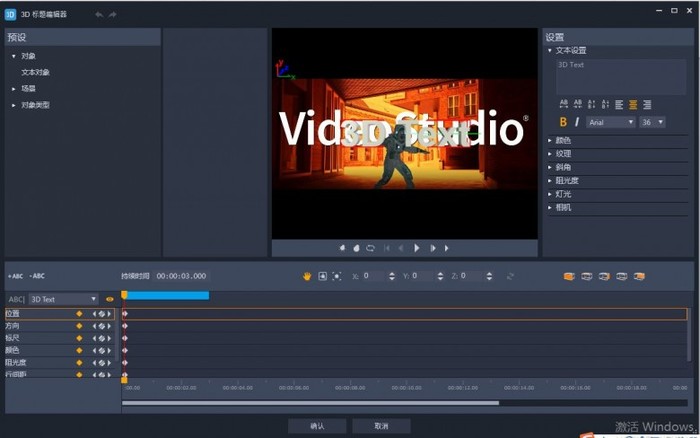Screen dimensions: 700x438
Task: Select the hand move tool
Action: pos(307,276)
